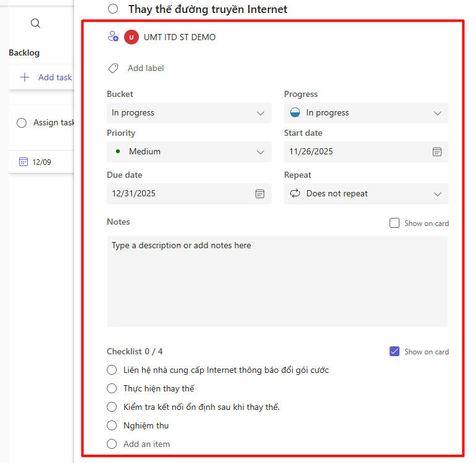Click Add an item in checklist

click(x=146, y=444)
